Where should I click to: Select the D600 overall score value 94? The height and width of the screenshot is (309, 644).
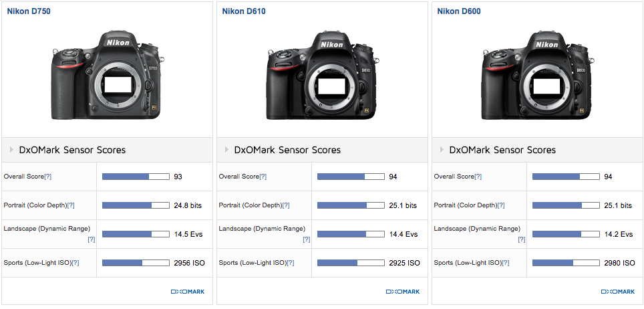pyautogui.click(x=609, y=177)
